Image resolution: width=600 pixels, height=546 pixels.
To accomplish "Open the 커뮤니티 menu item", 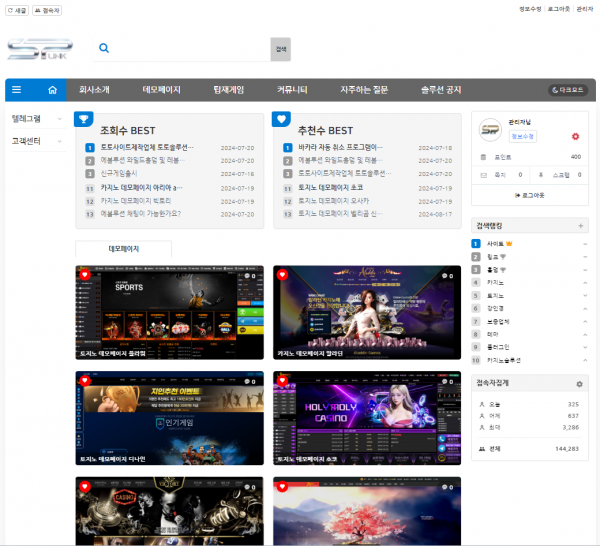I will 292,89.
